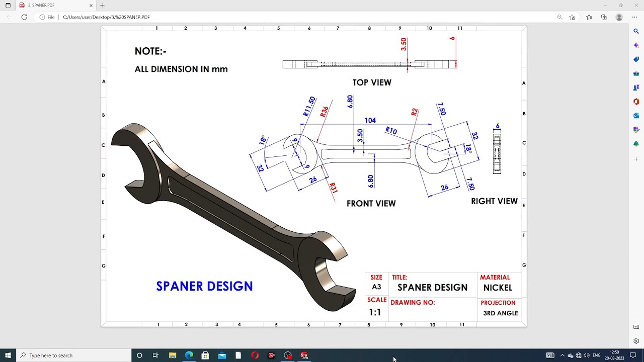Open SolidWorks 2016 from taskbar
The height and width of the screenshot is (362, 644).
304,355
